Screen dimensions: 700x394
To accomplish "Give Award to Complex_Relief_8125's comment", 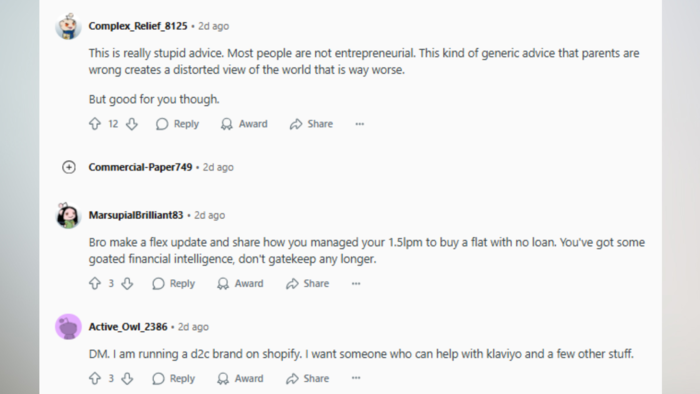I will [244, 124].
